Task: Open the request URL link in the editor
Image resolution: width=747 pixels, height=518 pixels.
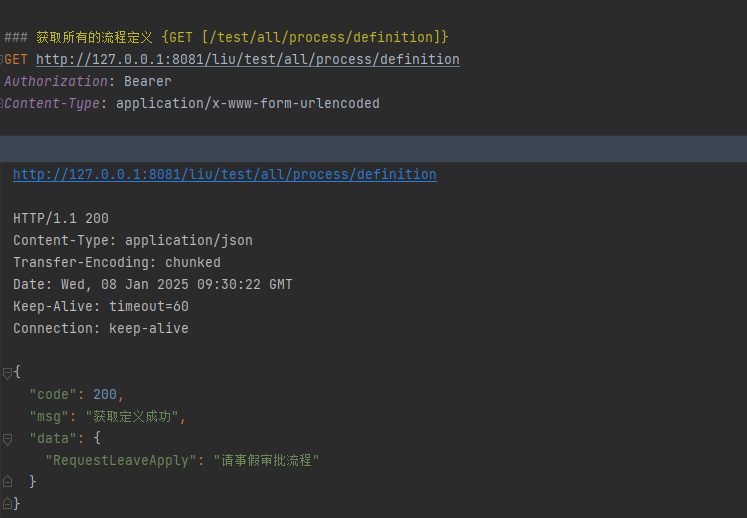Action: tap(247, 60)
